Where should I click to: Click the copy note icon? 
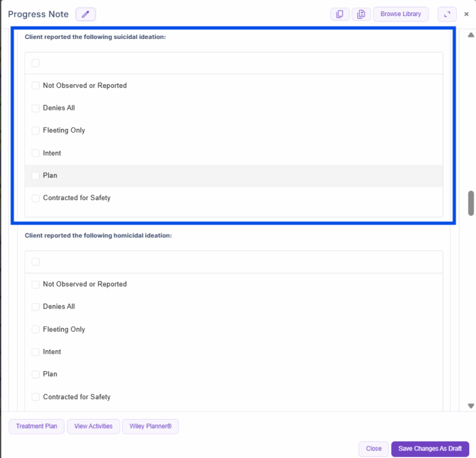click(x=340, y=14)
